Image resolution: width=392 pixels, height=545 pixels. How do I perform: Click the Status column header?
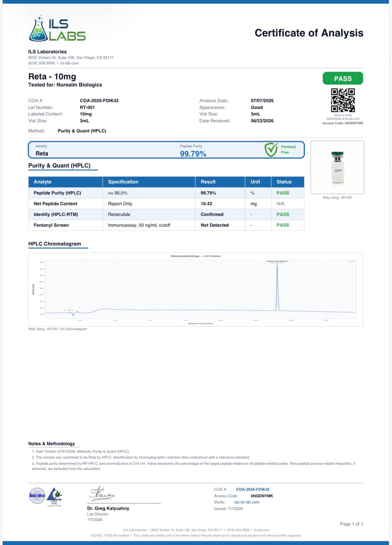click(287, 182)
